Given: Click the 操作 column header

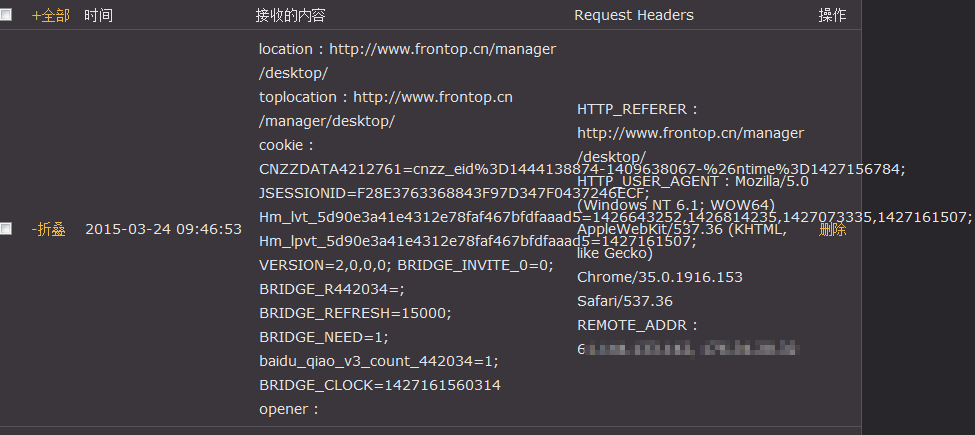Looking at the screenshot, I should [x=832, y=16].
